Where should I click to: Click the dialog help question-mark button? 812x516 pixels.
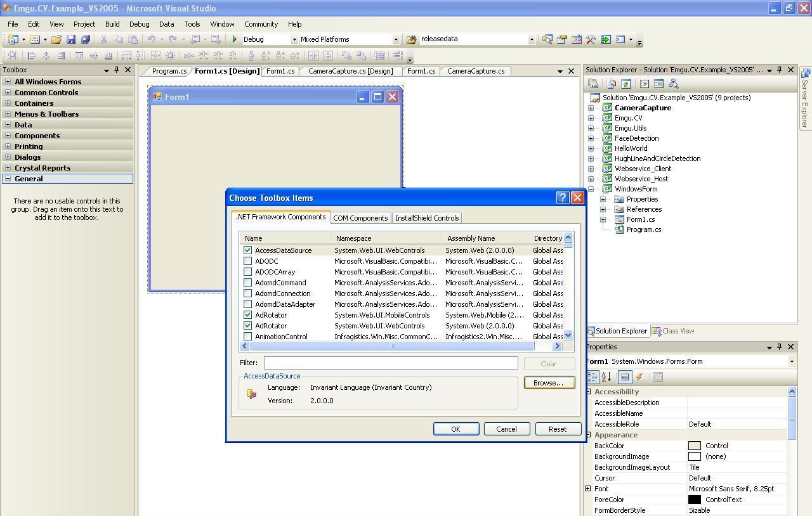(562, 198)
